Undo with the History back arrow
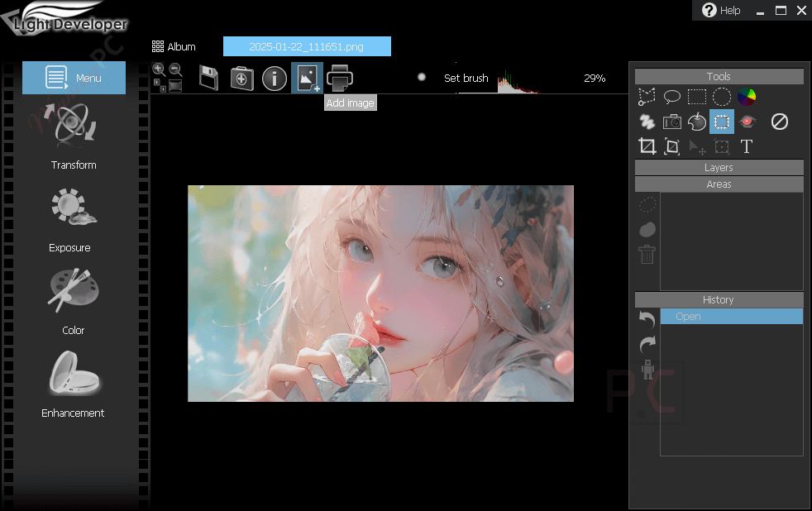 click(x=647, y=319)
